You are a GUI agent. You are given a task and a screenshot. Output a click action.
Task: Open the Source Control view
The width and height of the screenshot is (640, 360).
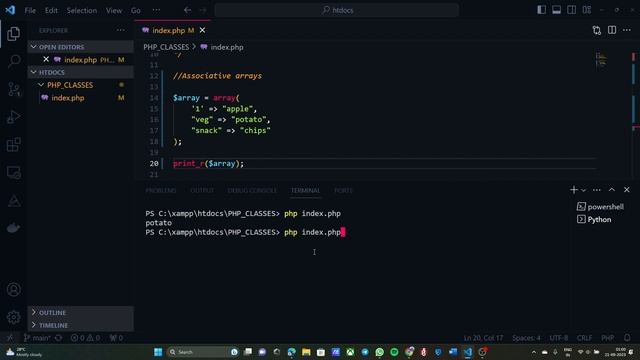[x=13, y=89]
